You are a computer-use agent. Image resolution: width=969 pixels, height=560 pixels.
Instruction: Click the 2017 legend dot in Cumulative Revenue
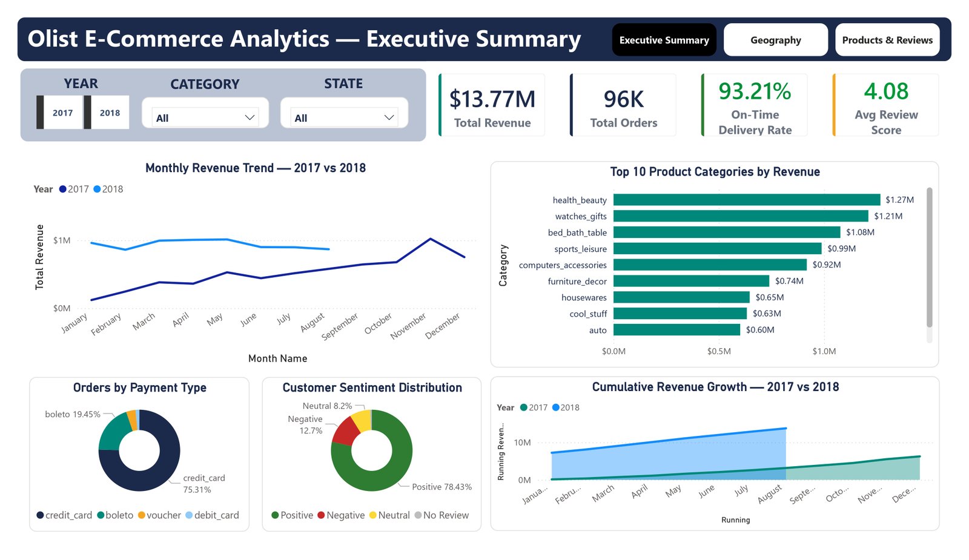[524, 407]
